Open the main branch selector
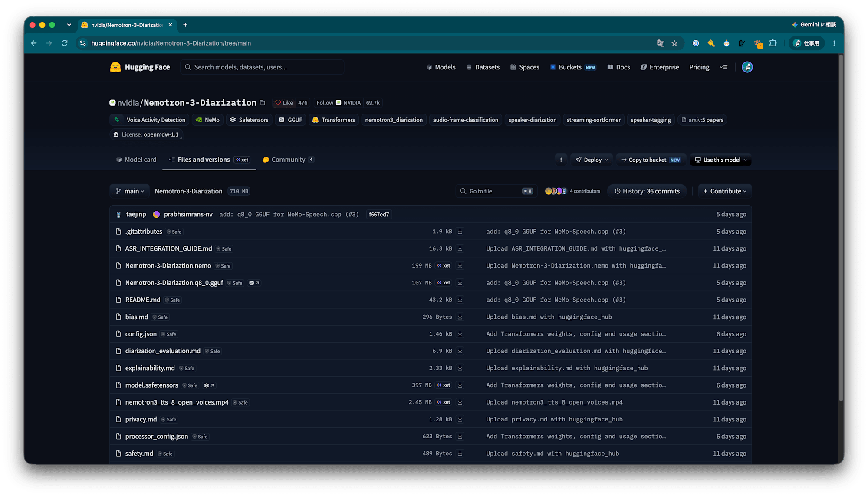This screenshot has width=868, height=496. (130, 191)
